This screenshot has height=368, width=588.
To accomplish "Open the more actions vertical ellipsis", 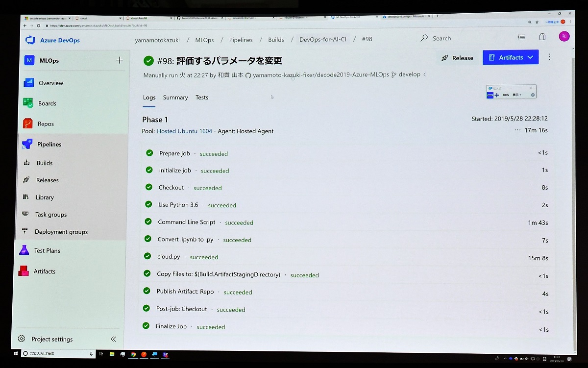I will 549,57.
